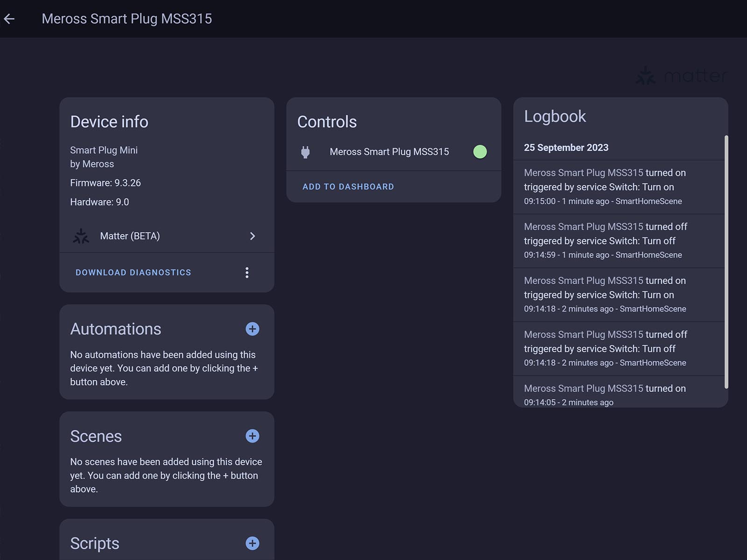Add a new automation with plus icon
747x560 pixels.
tap(252, 329)
